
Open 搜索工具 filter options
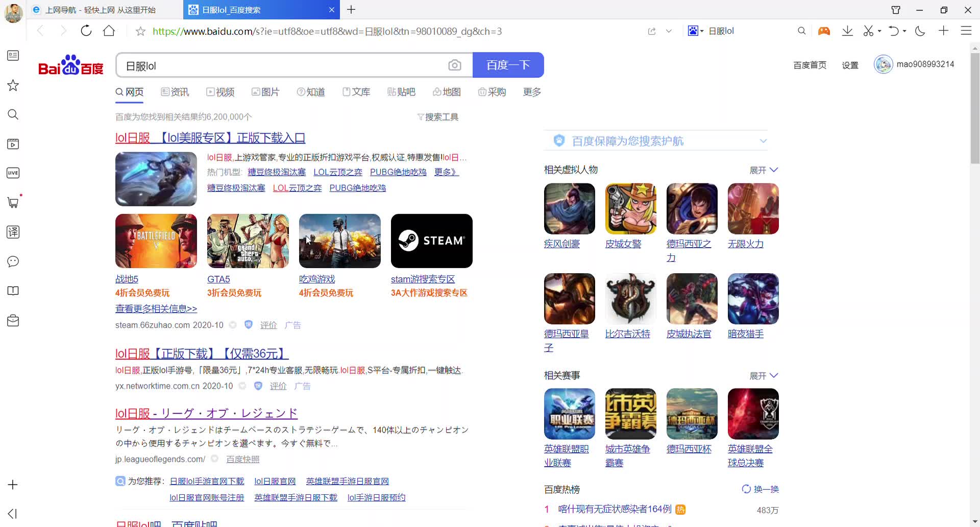pyautogui.click(x=438, y=117)
